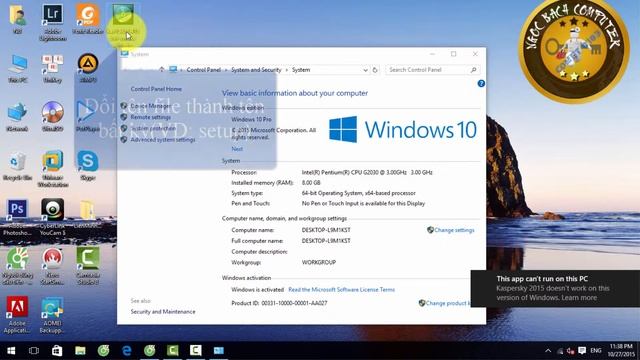This screenshot has height=360, width=640.
Task: Launch AIMP3 from the desktop
Action: coord(88,68)
